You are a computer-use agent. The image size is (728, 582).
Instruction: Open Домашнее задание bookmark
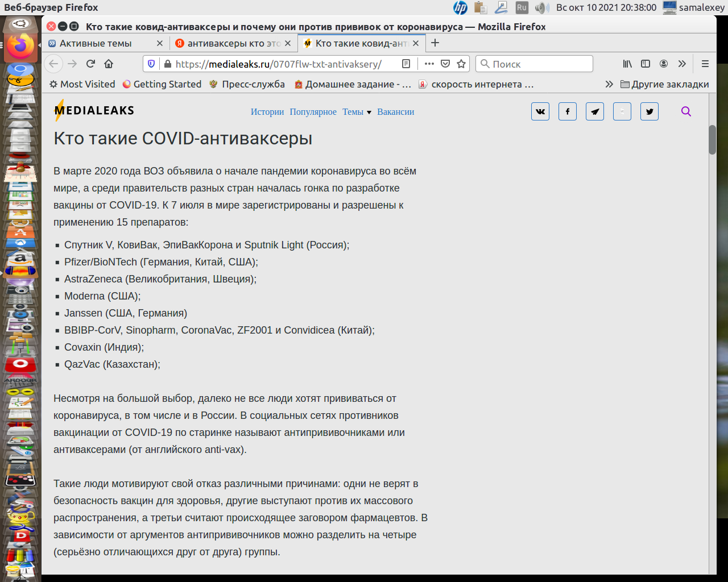353,84
